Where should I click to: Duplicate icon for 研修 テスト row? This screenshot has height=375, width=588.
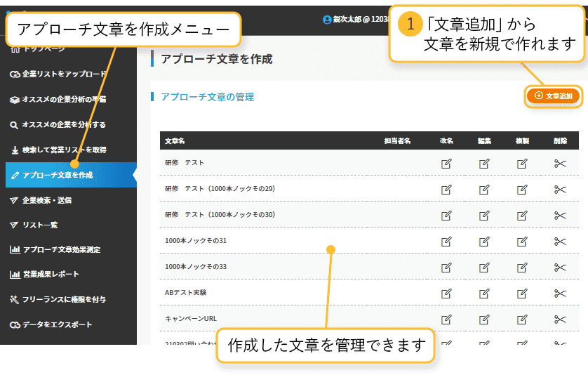pyautogui.click(x=522, y=164)
